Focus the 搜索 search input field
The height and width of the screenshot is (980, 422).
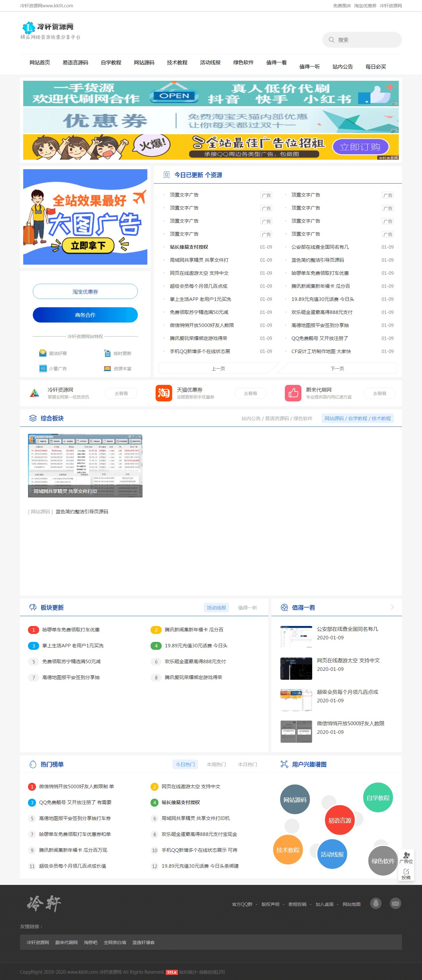point(362,40)
